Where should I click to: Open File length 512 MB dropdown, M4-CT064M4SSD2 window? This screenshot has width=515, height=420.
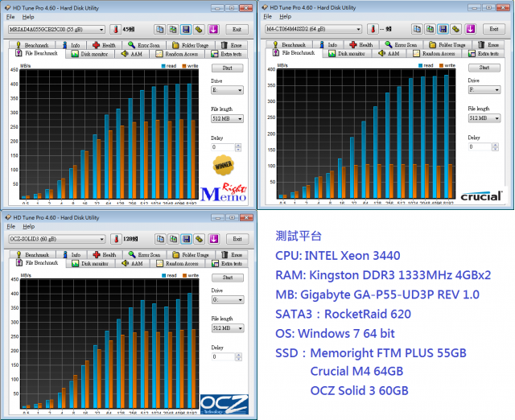click(484, 118)
